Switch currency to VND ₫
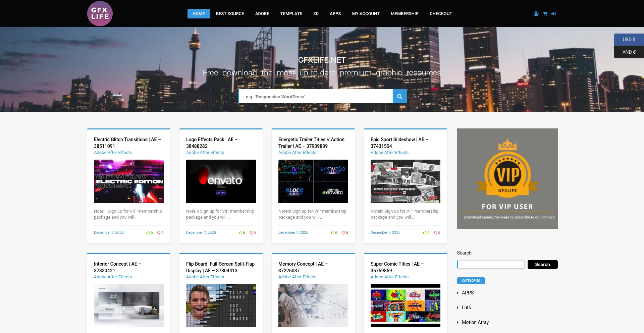644x333 pixels. point(629,52)
